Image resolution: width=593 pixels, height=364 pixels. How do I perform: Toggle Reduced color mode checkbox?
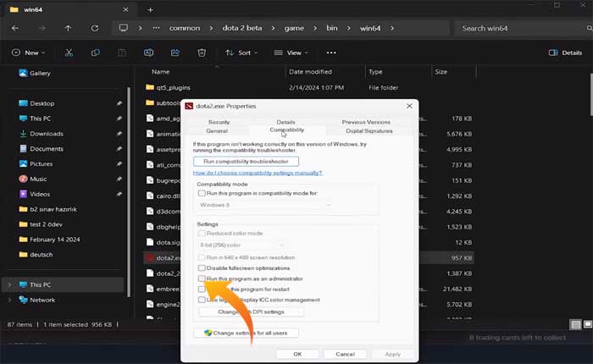[x=202, y=234]
